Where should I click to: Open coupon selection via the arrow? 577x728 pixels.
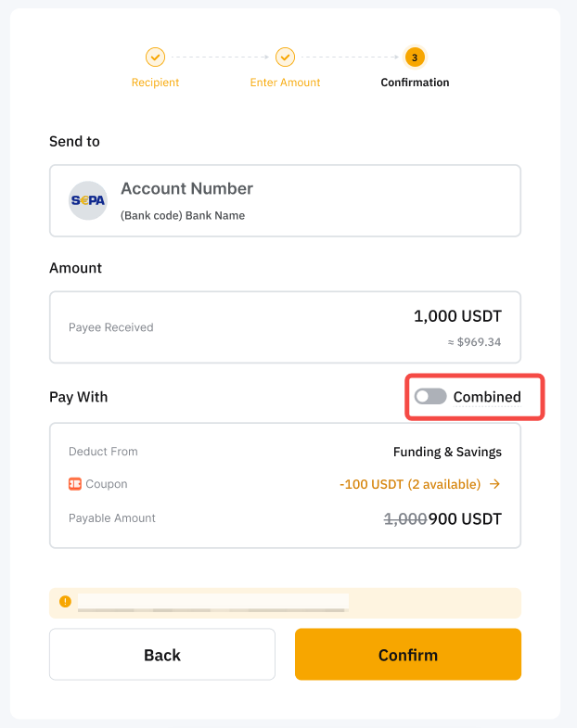pos(495,484)
